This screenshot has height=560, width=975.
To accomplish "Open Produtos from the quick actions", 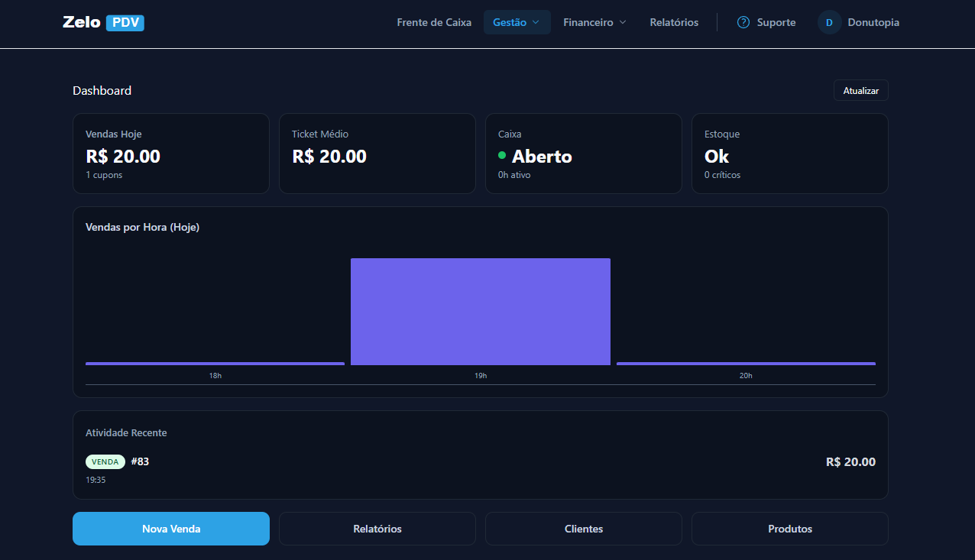I will (789, 528).
